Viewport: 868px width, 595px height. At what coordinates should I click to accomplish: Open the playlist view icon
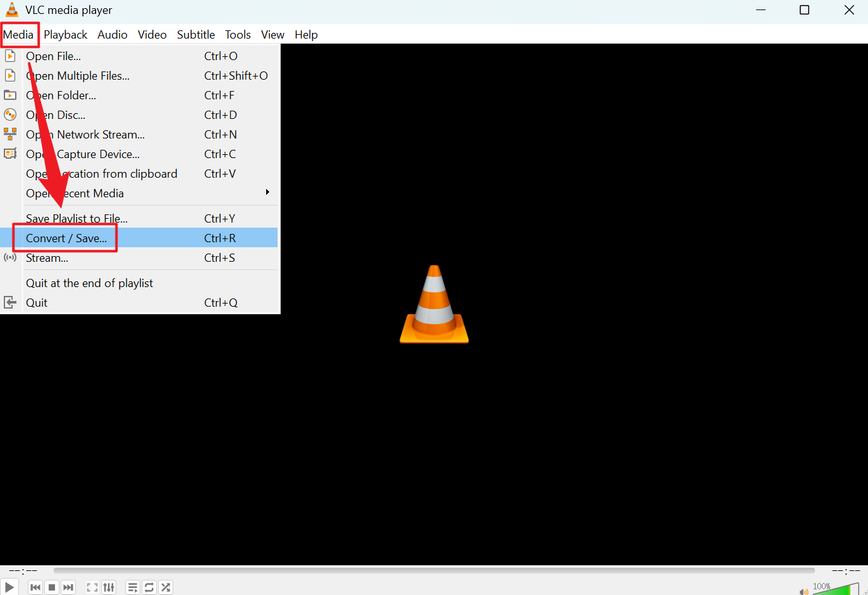coord(133,587)
